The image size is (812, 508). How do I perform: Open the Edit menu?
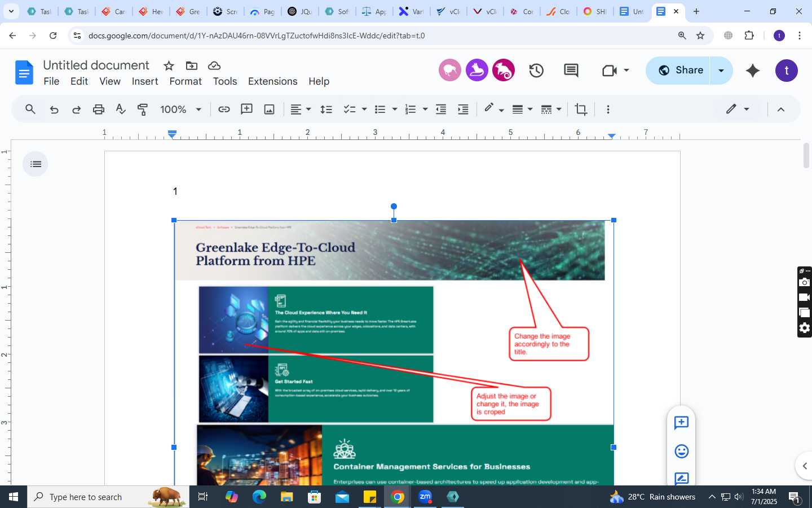pos(79,81)
